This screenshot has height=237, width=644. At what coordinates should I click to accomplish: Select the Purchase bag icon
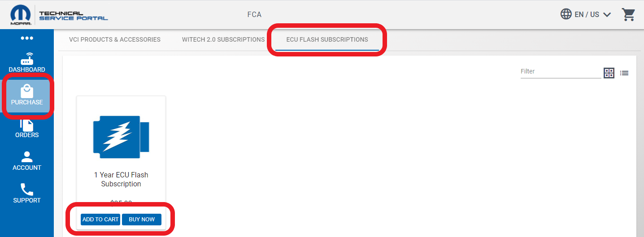click(27, 92)
